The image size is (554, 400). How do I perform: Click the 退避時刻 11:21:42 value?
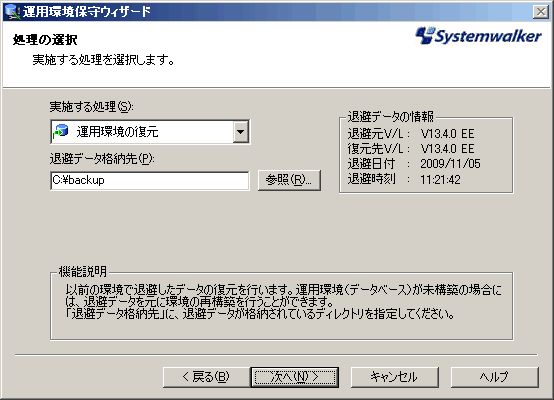tap(440, 180)
